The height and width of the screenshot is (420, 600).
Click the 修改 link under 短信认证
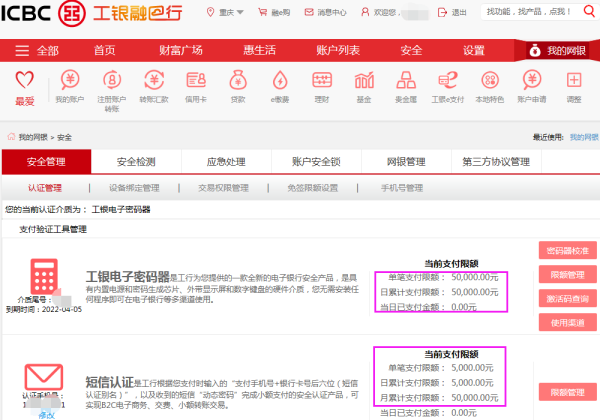[x=46, y=415]
